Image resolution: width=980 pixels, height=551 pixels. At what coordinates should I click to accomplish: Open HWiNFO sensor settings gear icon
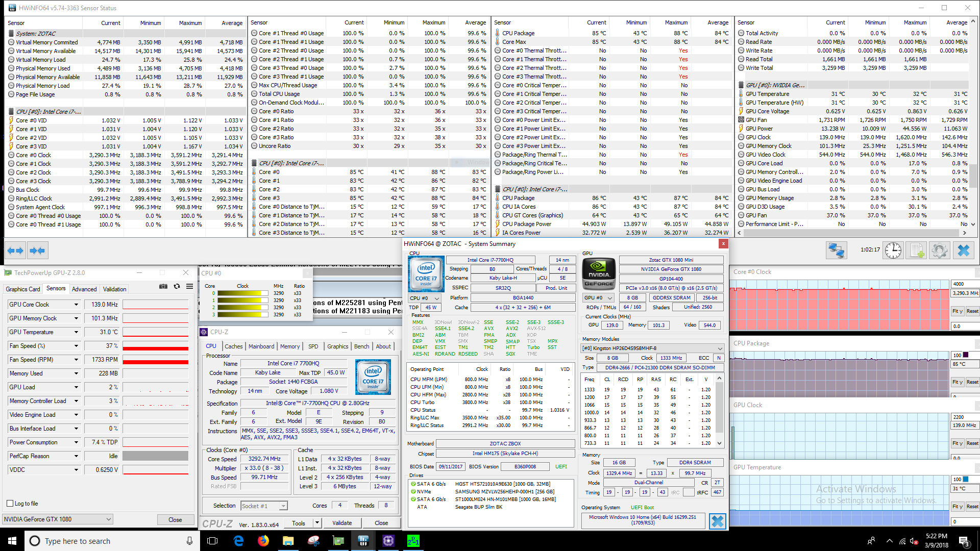(x=939, y=250)
